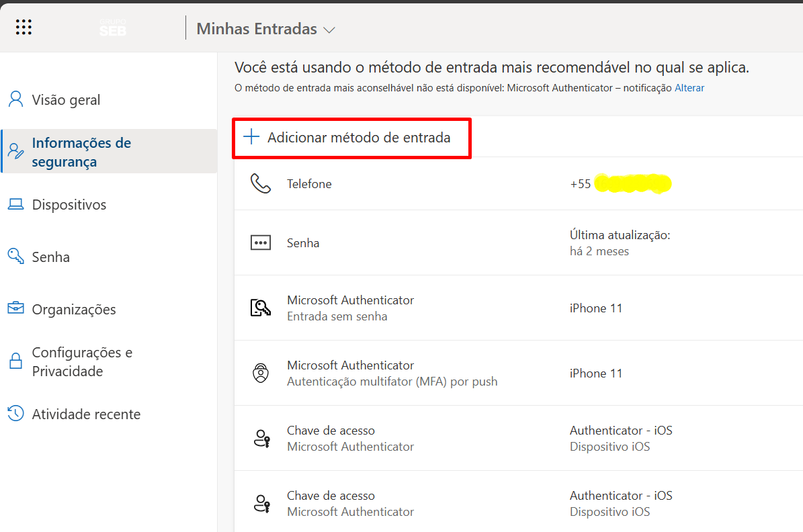
Task: Click the Visão geral person icon
Action: coord(16,99)
